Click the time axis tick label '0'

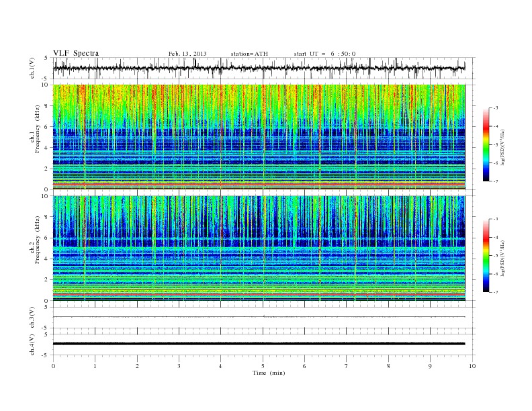(x=53, y=366)
